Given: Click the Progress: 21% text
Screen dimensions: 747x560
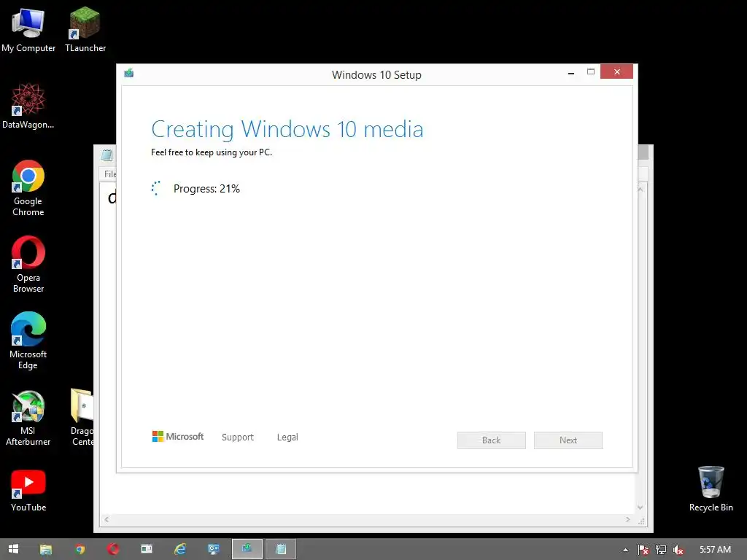Looking at the screenshot, I should point(206,189).
